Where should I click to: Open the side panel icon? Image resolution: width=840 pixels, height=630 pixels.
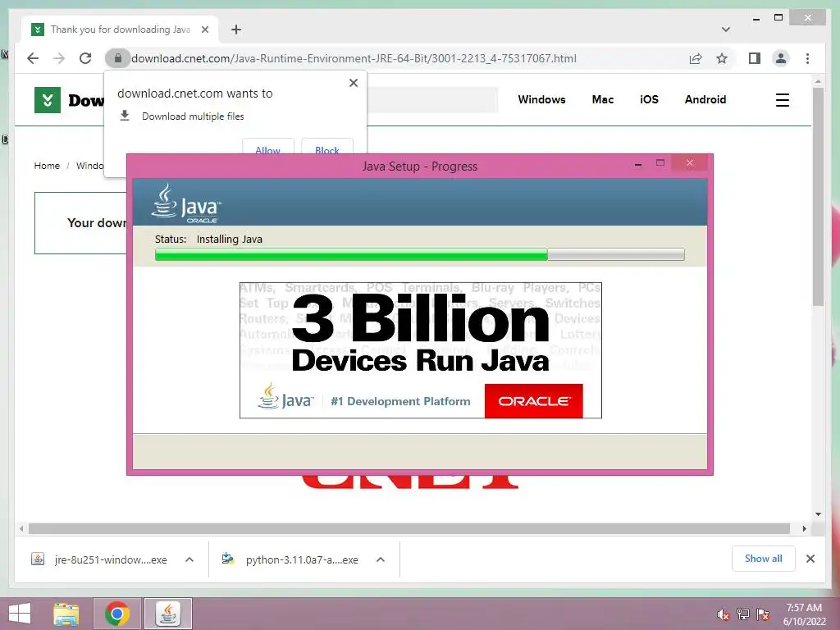(755, 58)
